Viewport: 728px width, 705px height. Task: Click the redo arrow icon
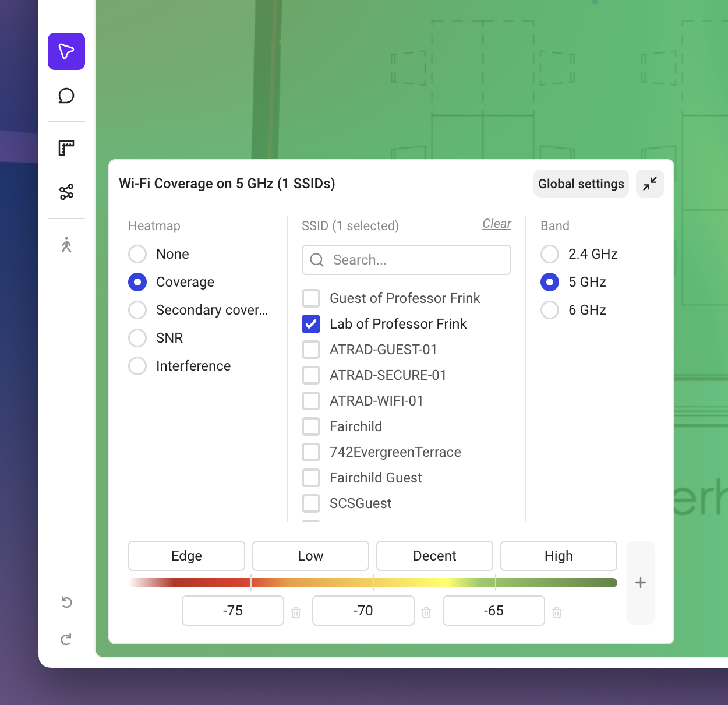click(66, 639)
